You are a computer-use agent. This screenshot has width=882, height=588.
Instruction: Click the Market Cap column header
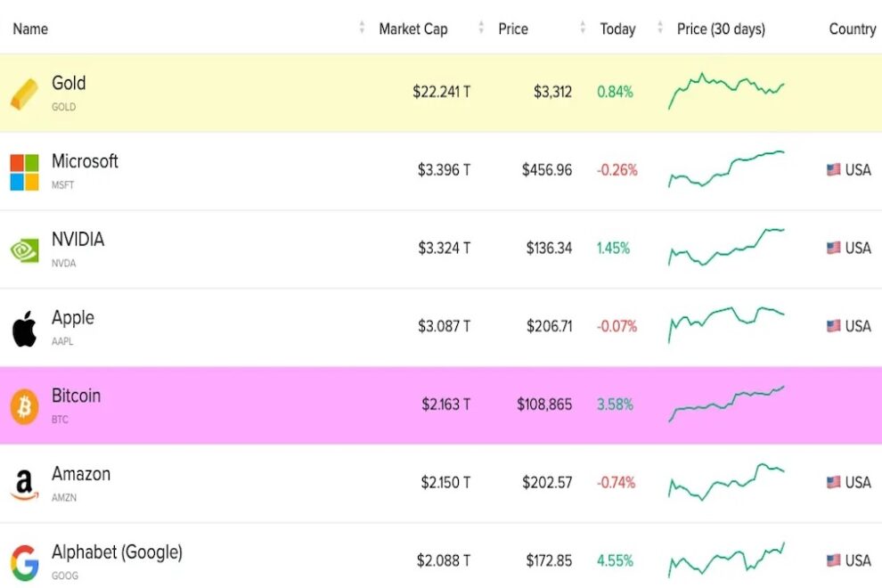click(413, 29)
